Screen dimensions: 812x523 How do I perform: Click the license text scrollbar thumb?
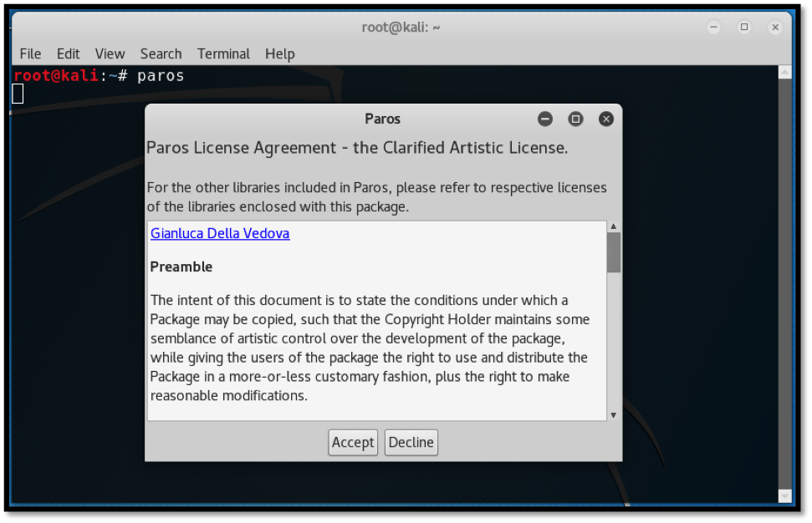tap(613, 252)
